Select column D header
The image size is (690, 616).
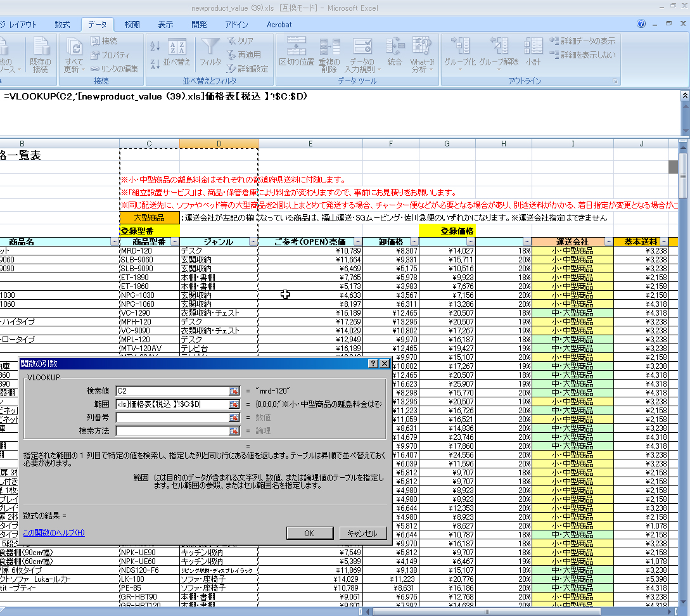tap(219, 143)
